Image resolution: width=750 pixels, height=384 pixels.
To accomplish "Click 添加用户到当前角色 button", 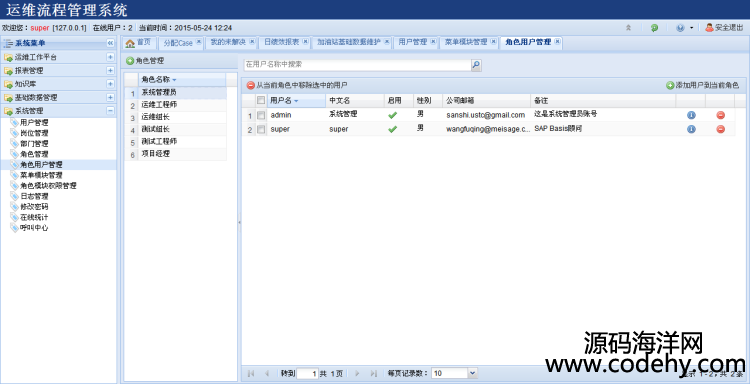I will (x=702, y=85).
